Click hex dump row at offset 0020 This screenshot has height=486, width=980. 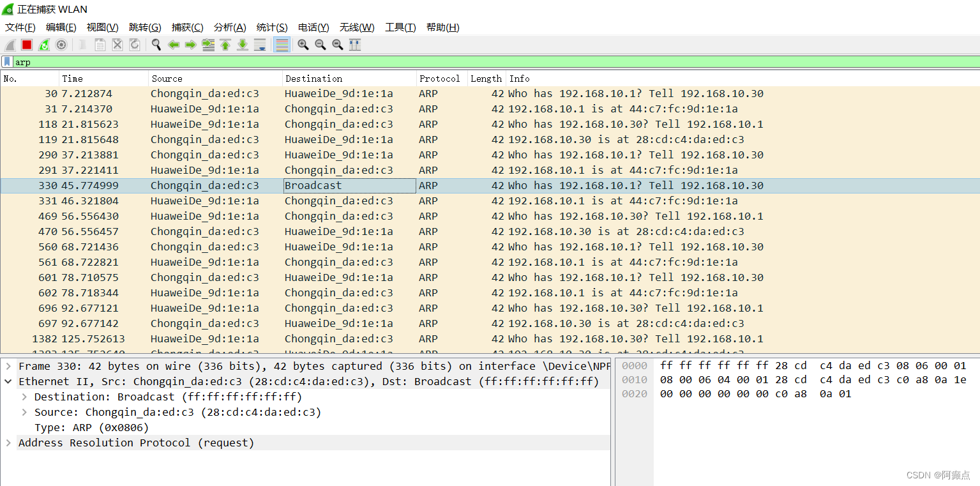tap(736, 394)
